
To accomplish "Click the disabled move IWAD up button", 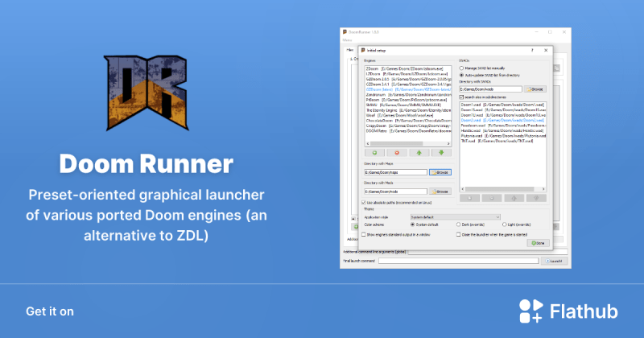I will tap(514, 198).
